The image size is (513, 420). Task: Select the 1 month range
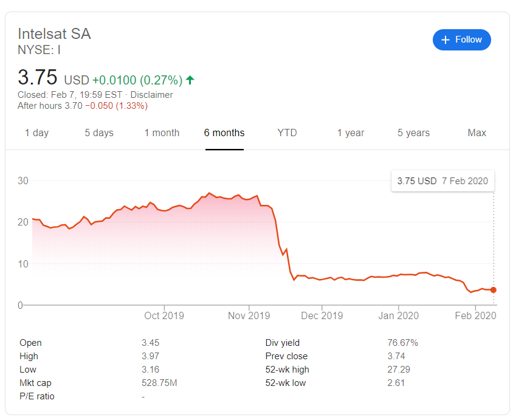pyautogui.click(x=162, y=133)
